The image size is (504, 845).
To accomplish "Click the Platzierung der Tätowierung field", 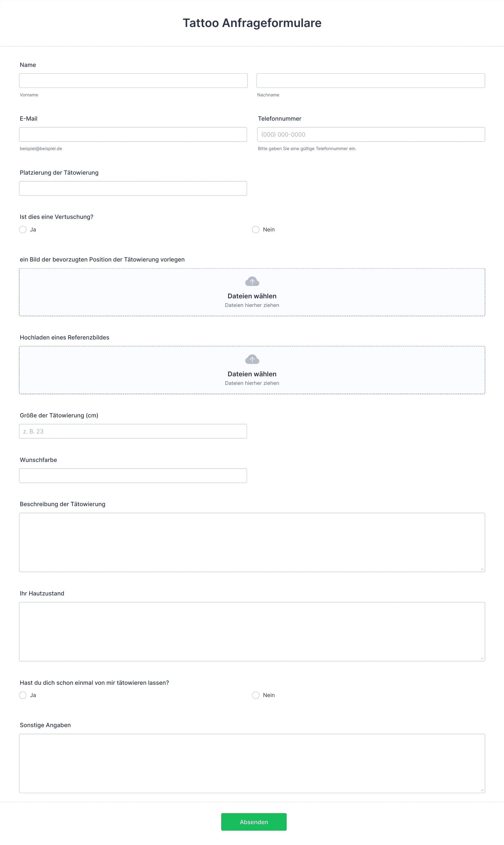I will 133,188.
